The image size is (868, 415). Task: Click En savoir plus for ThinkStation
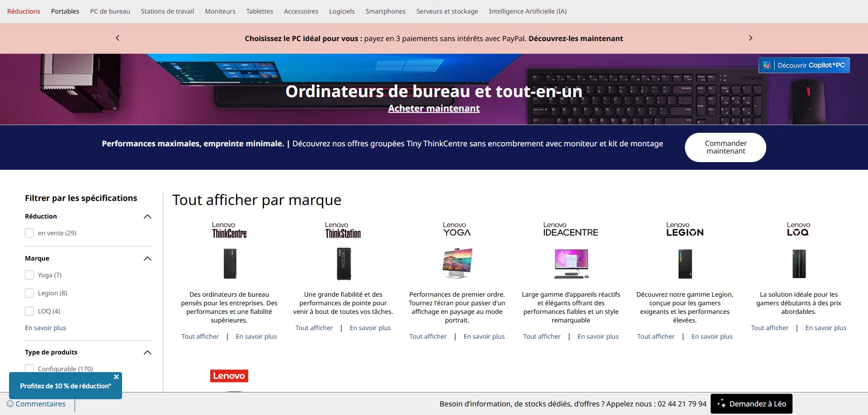tap(370, 328)
